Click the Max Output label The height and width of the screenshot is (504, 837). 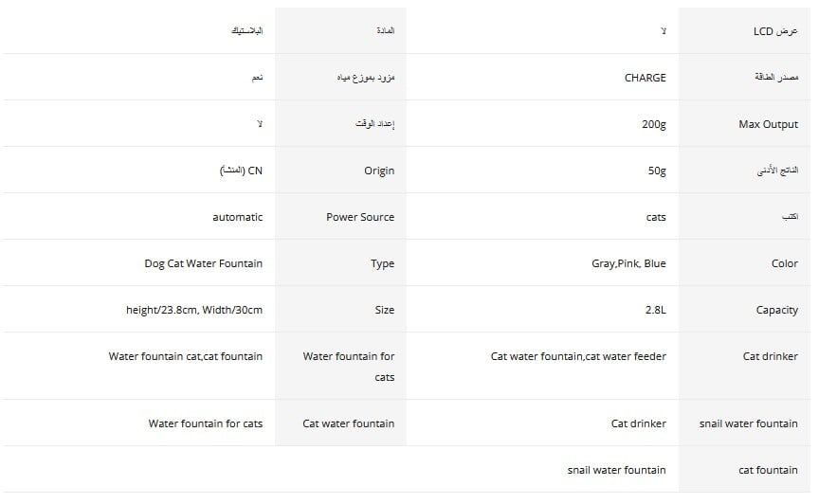pos(768,124)
